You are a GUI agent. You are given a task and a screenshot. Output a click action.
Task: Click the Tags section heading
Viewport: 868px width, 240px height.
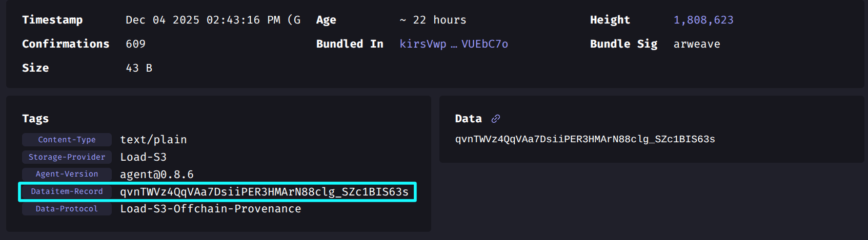coord(35,119)
